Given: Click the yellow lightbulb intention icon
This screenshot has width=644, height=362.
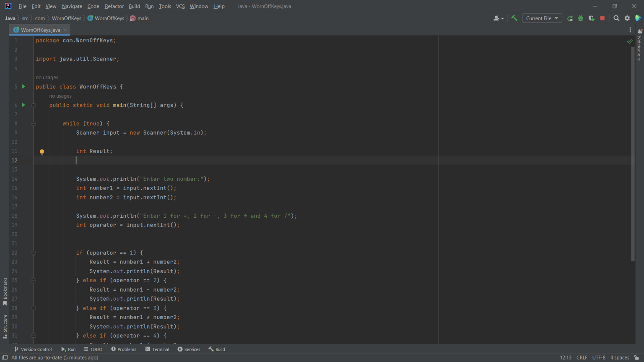Looking at the screenshot, I should 42,152.
